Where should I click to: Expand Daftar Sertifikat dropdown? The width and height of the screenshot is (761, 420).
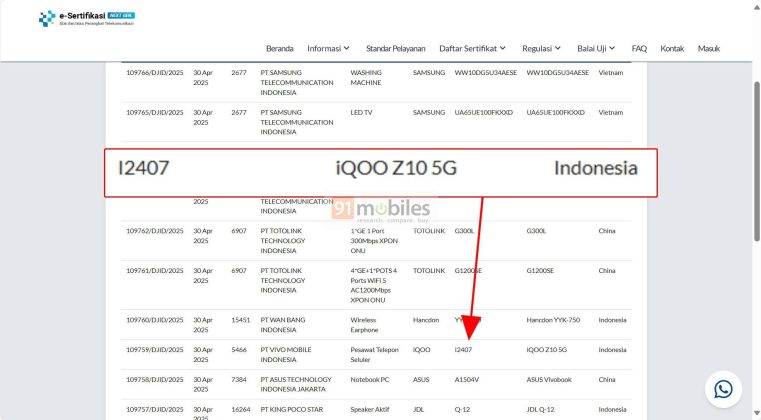point(472,49)
